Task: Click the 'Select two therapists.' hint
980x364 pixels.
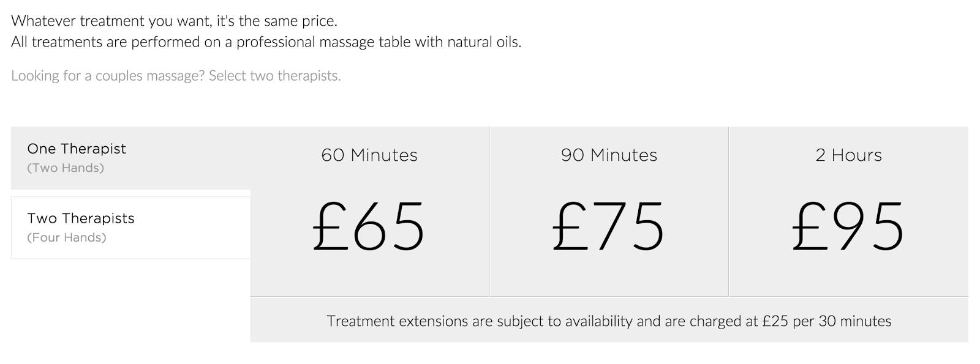Action: (x=274, y=76)
